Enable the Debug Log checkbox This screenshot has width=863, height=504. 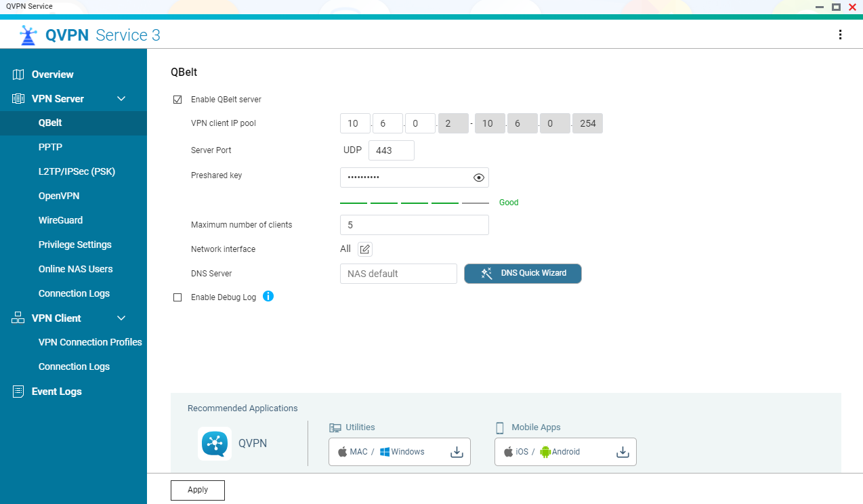[x=177, y=297]
